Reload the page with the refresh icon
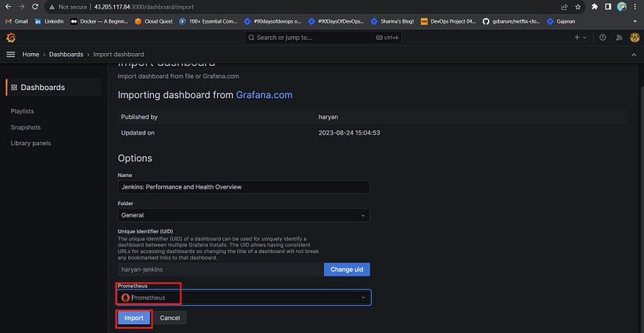This screenshot has width=644, height=333. [x=35, y=7]
